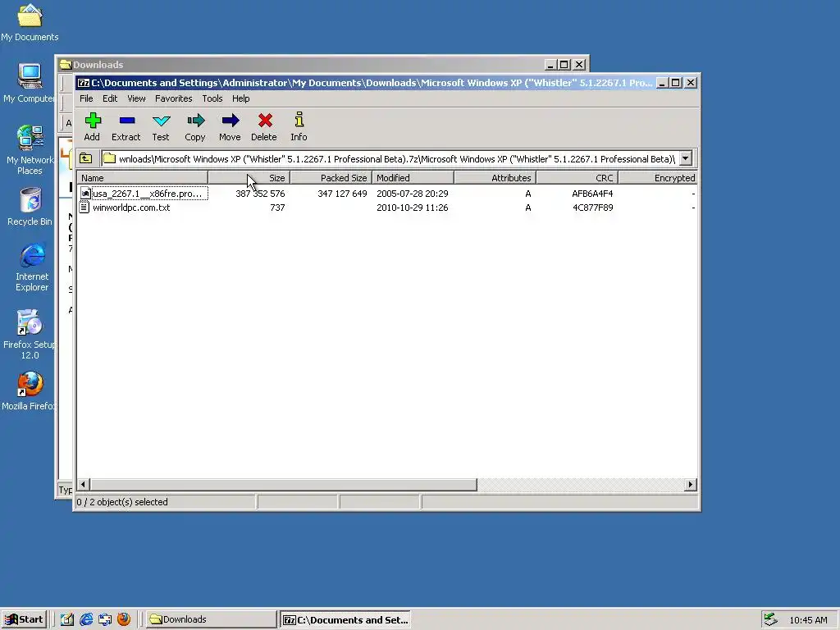The height and width of the screenshot is (630, 840).
Task: Sort by Packed Size column header
Action: (331, 178)
